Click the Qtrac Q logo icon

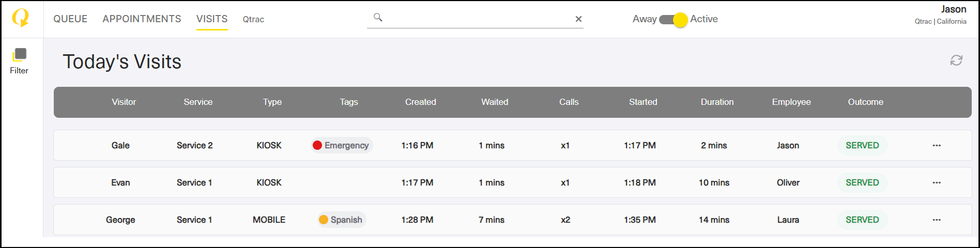20,18
